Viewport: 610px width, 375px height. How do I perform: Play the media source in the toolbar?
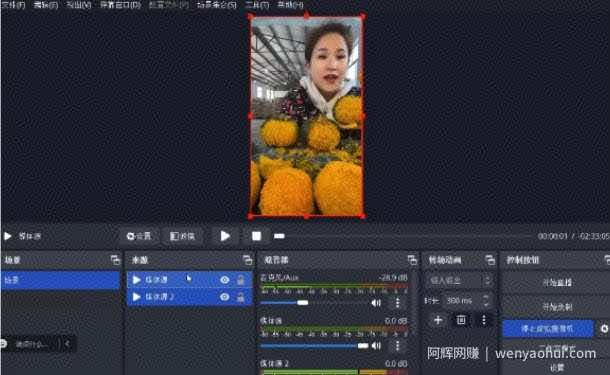coord(225,236)
